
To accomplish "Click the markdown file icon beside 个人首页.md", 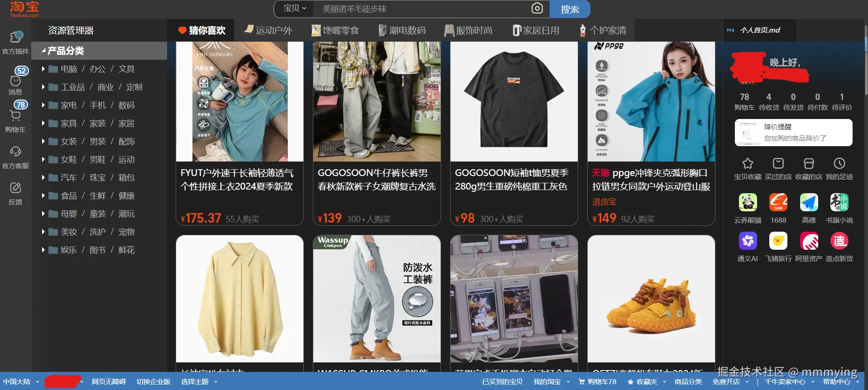I will click(730, 30).
